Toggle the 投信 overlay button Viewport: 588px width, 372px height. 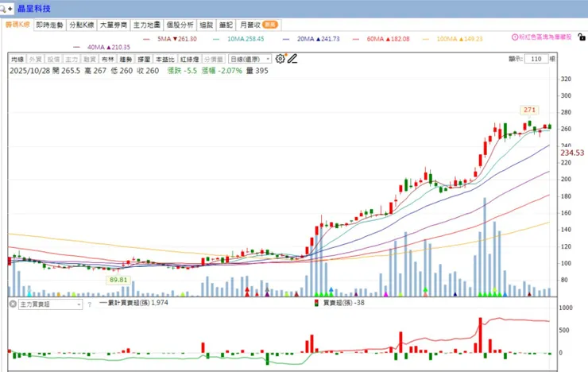click(x=53, y=60)
